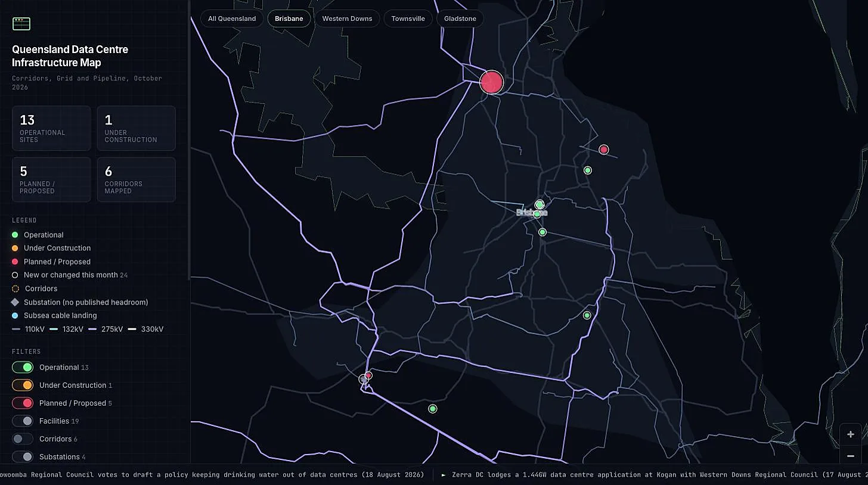Image resolution: width=868 pixels, height=485 pixels.
Task: Select the Gladstone region tab
Action: 460,18
